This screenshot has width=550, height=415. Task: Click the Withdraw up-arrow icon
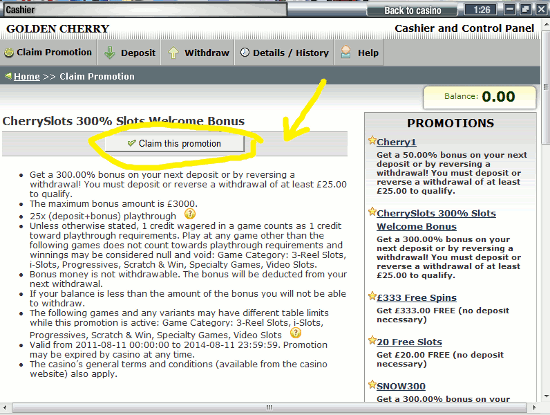173,53
